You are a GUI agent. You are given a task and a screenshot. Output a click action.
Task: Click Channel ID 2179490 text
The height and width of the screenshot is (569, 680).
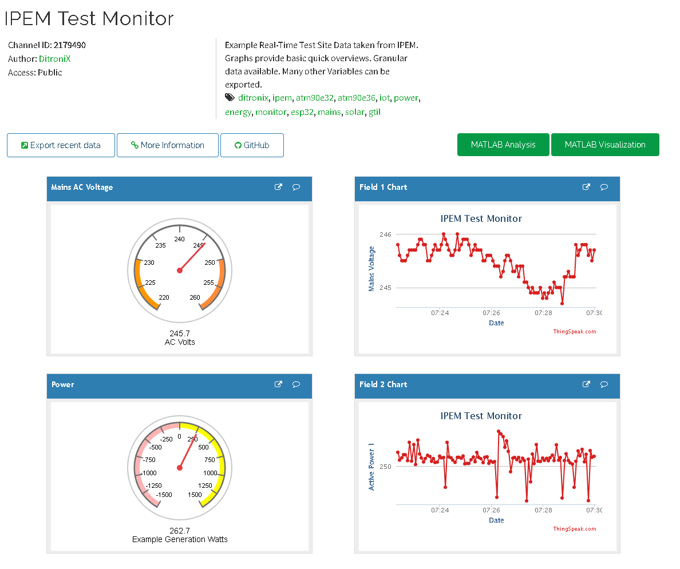pyautogui.click(x=47, y=45)
